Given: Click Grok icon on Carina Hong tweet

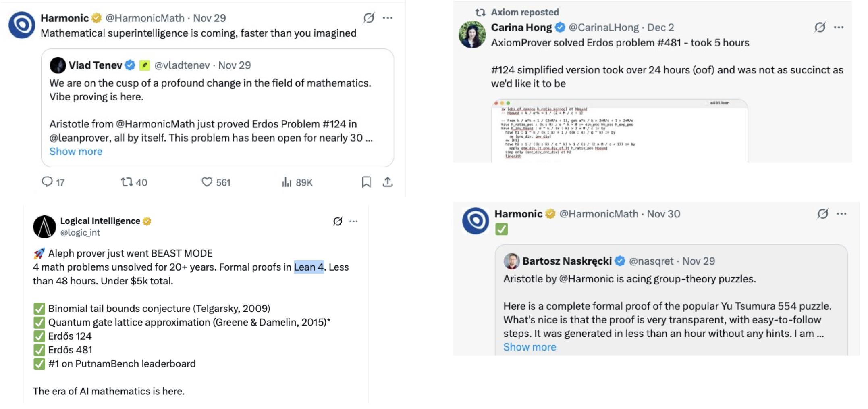Looking at the screenshot, I should pyautogui.click(x=820, y=27).
